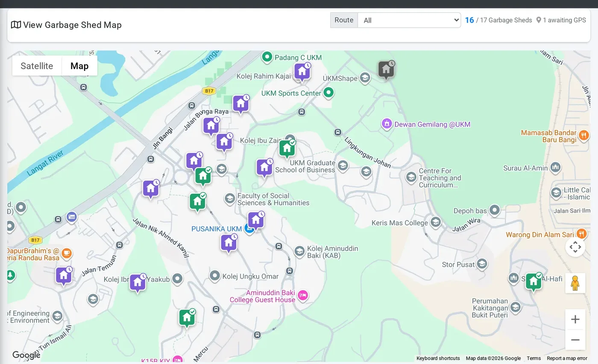Click the Perumahan Kakitangan Bukit Puteri label
598x364 pixels.
click(x=490, y=308)
